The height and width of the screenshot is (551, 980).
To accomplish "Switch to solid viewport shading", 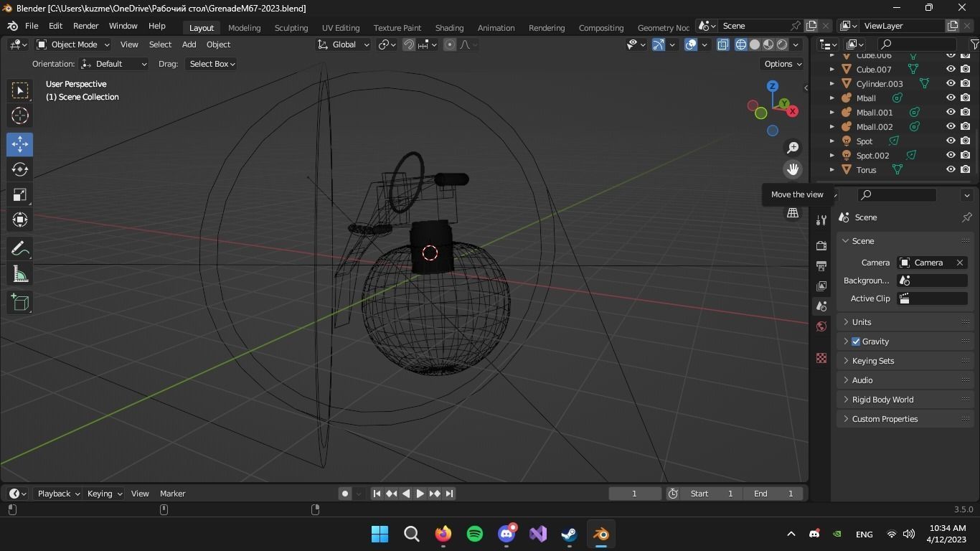I will point(755,44).
